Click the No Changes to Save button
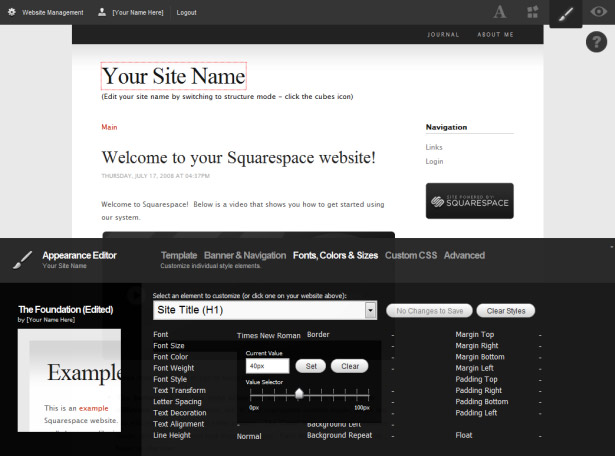 coord(429,311)
